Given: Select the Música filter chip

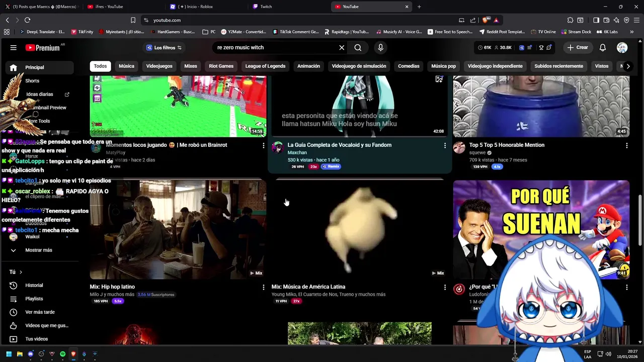Looking at the screenshot, I should (x=126, y=66).
